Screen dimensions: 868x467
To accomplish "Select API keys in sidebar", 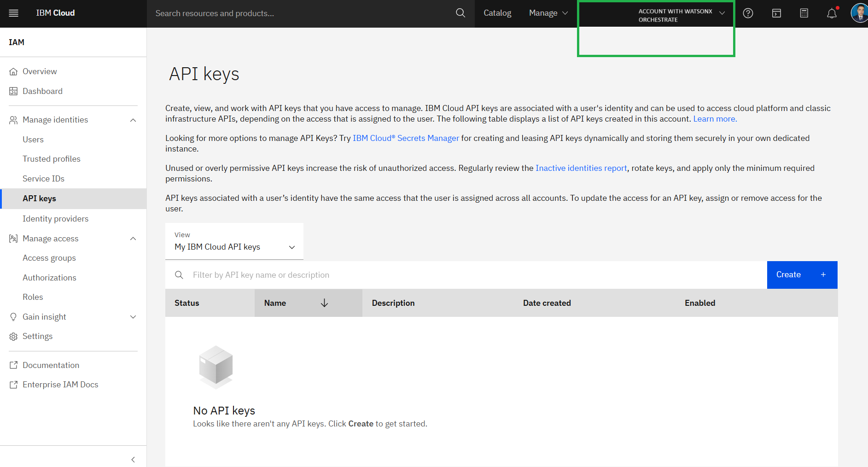I will pos(73,198).
